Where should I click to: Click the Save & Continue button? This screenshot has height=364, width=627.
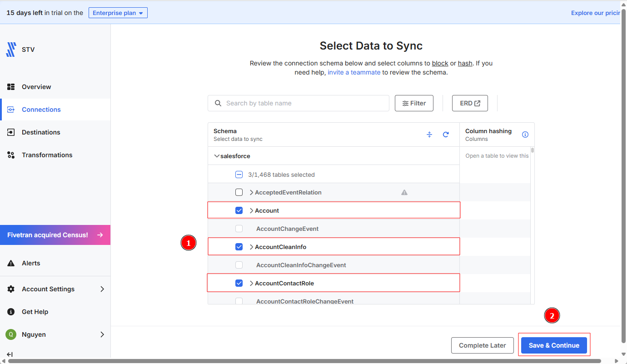(554, 345)
